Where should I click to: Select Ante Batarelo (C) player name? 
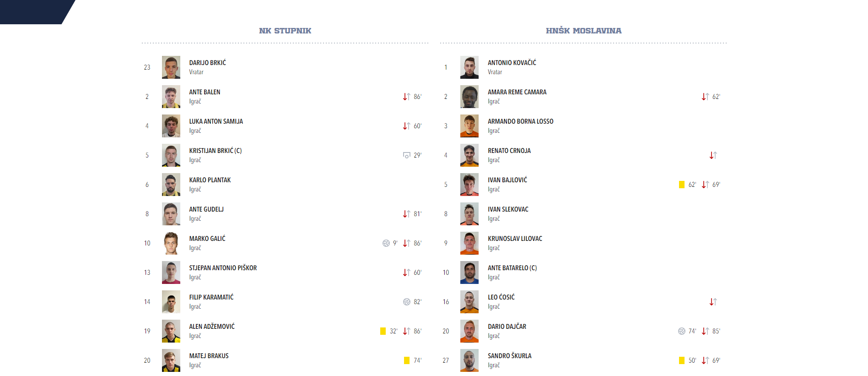[512, 268]
